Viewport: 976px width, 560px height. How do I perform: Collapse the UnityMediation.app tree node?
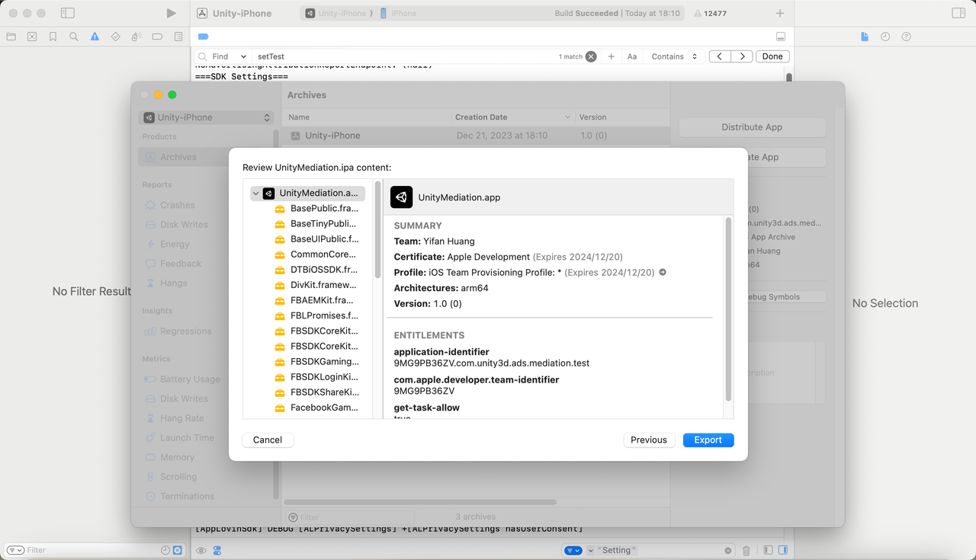pos(255,194)
